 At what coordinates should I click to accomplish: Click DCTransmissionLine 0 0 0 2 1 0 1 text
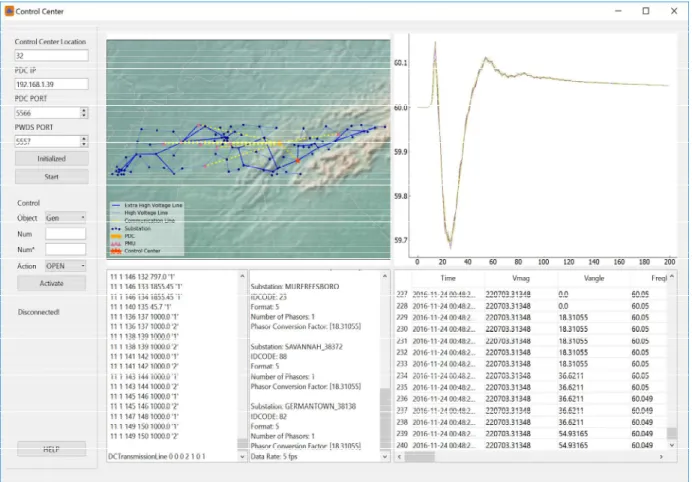(x=157, y=456)
